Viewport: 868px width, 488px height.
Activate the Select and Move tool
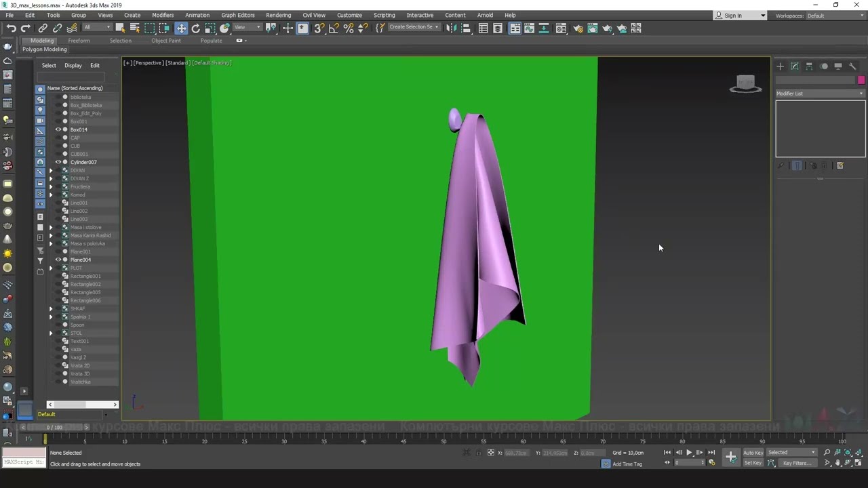(181, 28)
